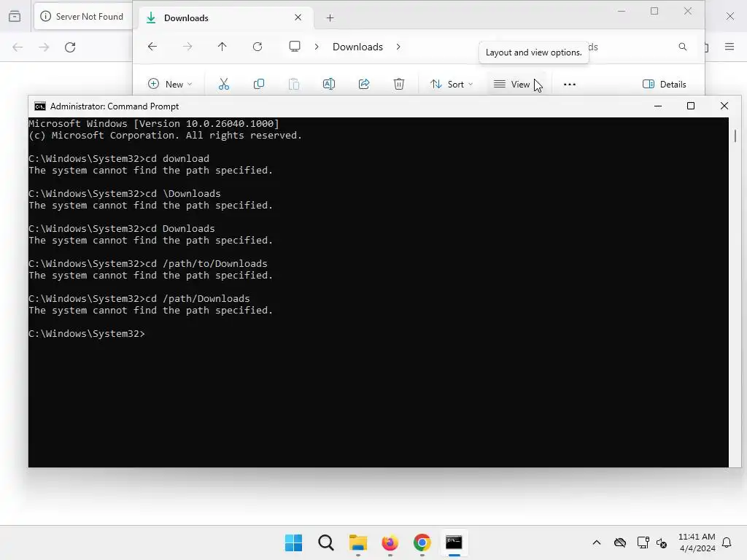Open the clock showing 11:41 AM 4/4/2024
The height and width of the screenshot is (560, 747).
[697, 542]
